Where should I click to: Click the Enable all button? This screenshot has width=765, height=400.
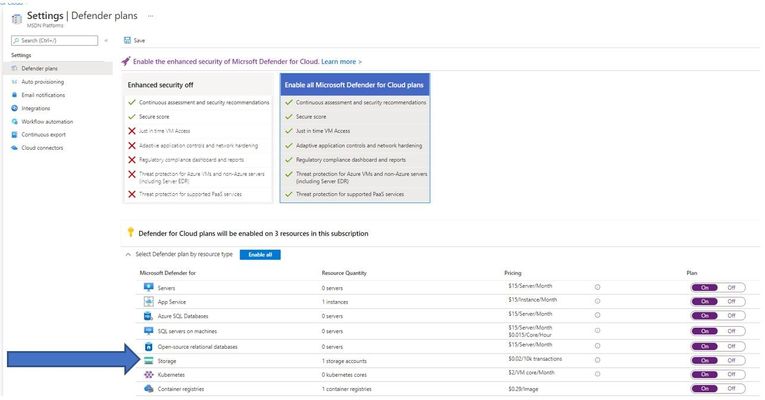(x=260, y=255)
